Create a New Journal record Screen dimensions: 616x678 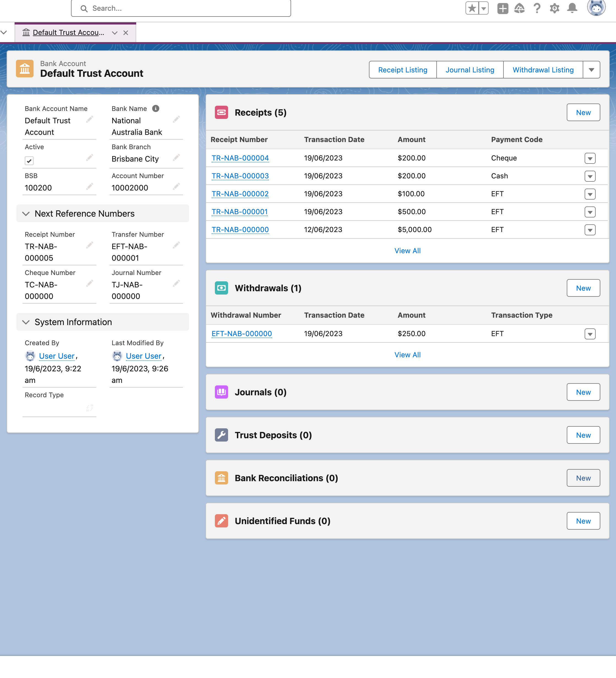click(583, 392)
